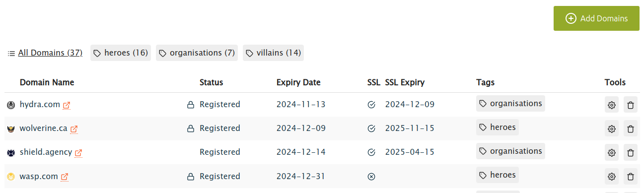Click organisations tag on hydra.com row
The width and height of the screenshot is (644, 193).
pyautogui.click(x=510, y=103)
